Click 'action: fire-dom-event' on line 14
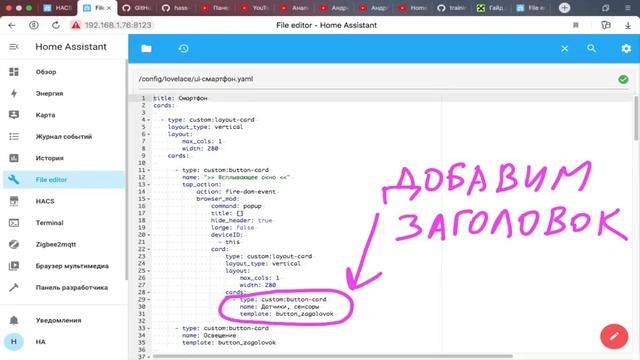 coord(236,192)
